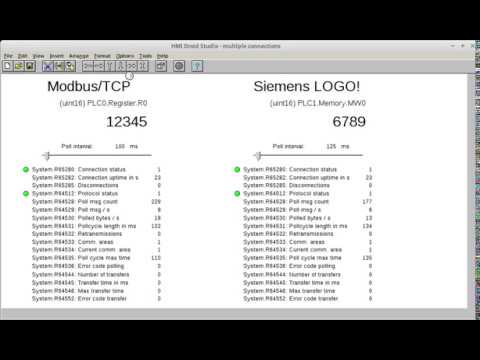Select the PLC0.Register.R0 tag label
The image size is (480, 360).
[103, 103]
